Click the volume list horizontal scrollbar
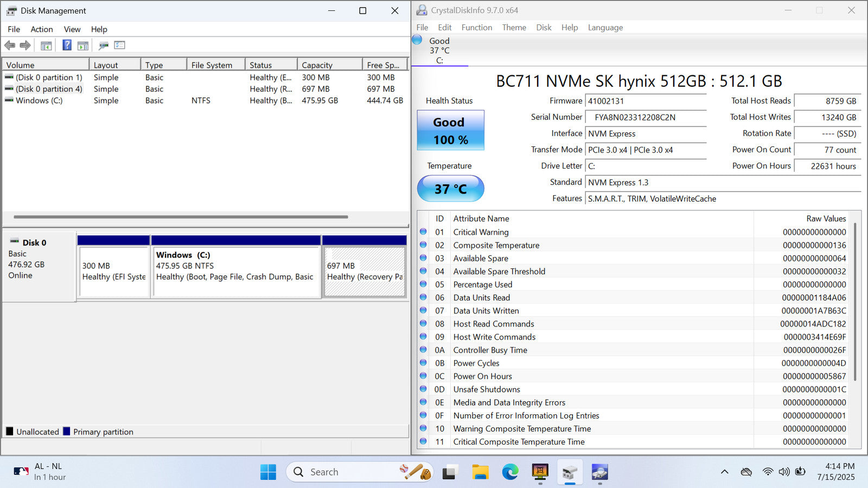868x488 pixels. (x=181, y=217)
